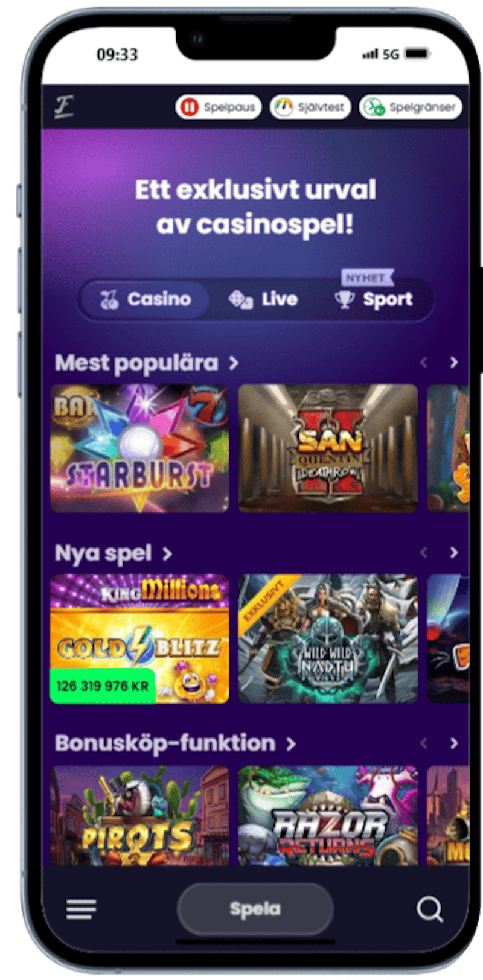Show next games in Nya spel row
This screenshot has height=980, width=483.
coord(454,553)
